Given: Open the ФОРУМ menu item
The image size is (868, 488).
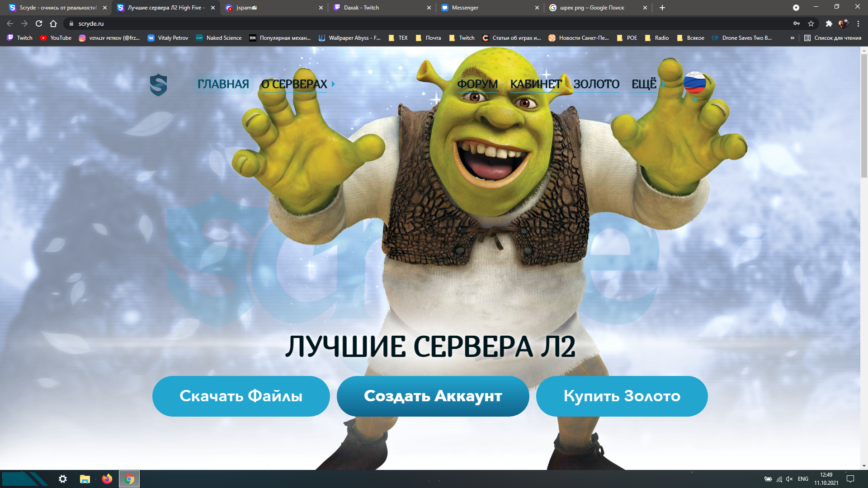Looking at the screenshot, I should [x=477, y=84].
